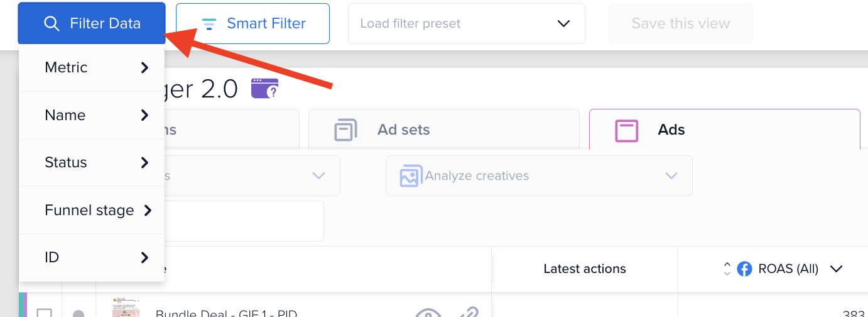Tick the Bundle Deal ad row checkbox
Viewport: 868px width, 317px height.
(x=44, y=313)
